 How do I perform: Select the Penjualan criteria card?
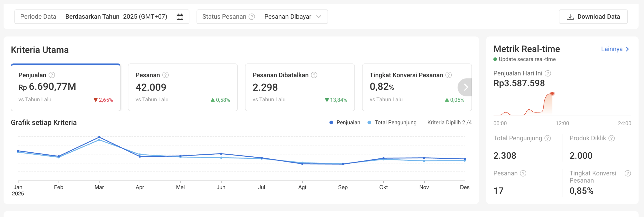click(66, 87)
